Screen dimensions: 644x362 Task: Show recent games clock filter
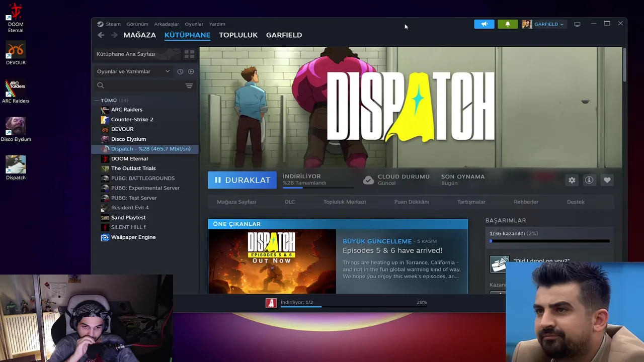[x=180, y=71]
